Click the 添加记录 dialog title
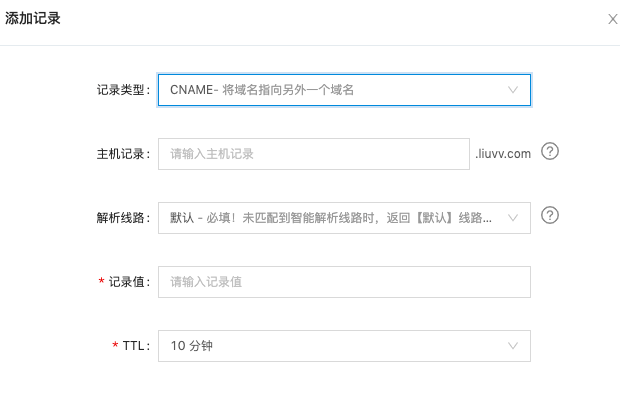 (x=32, y=18)
